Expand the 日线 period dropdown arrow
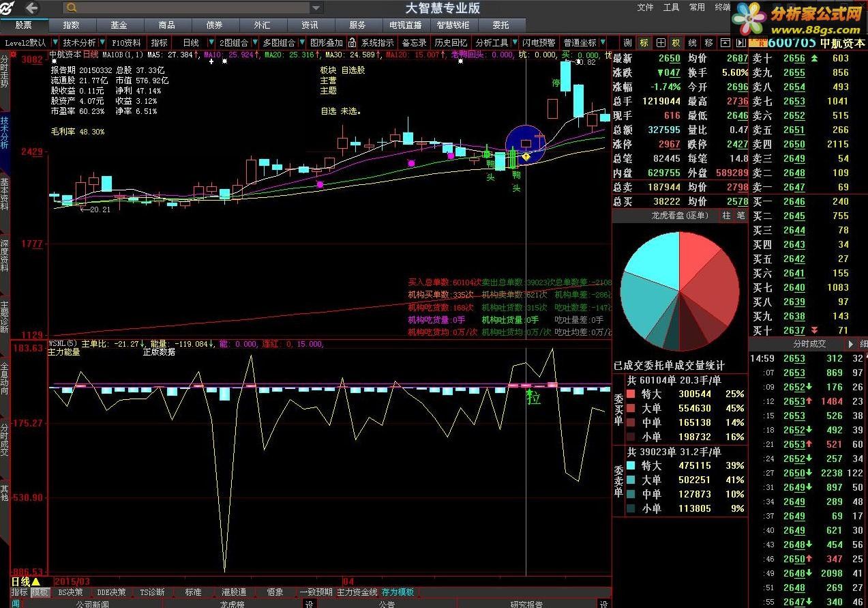 (x=211, y=42)
